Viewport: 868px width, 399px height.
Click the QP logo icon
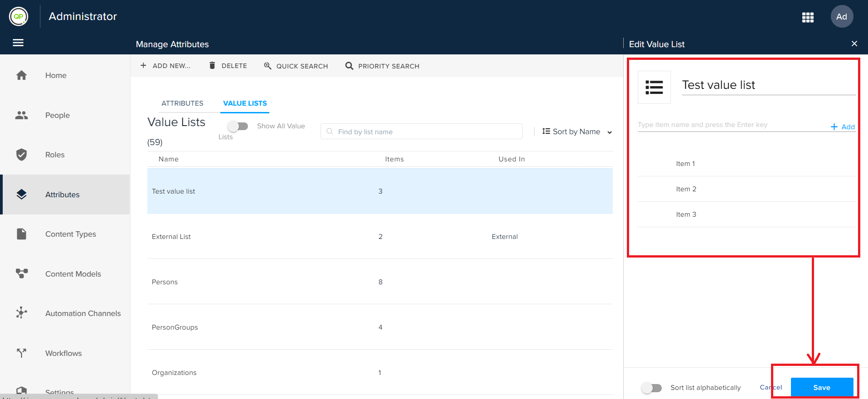point(19,16)
